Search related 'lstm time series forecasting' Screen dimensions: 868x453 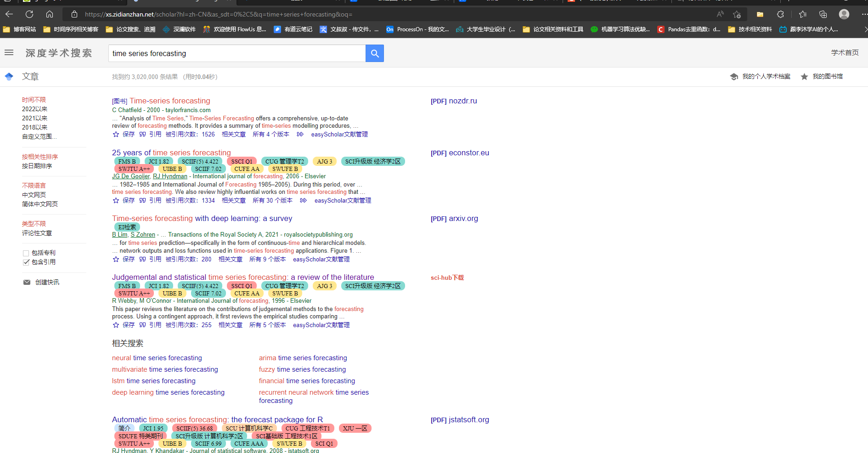click(x=154, y=381)
